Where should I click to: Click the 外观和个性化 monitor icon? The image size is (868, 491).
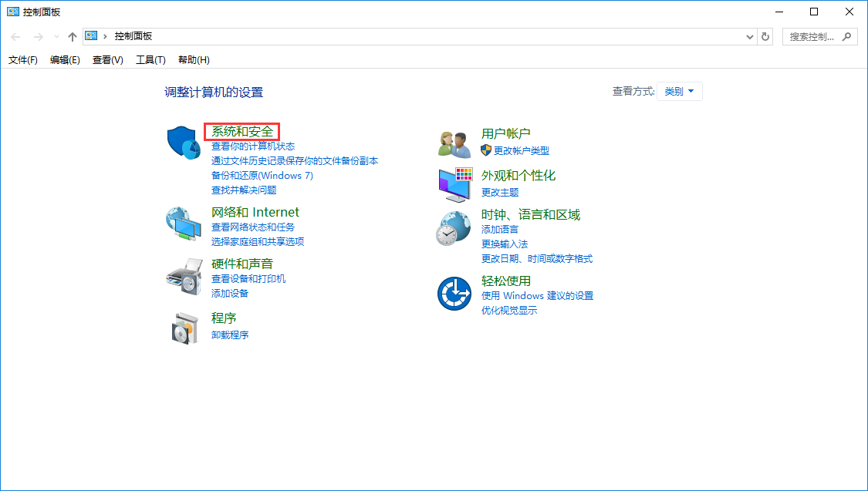454,183
